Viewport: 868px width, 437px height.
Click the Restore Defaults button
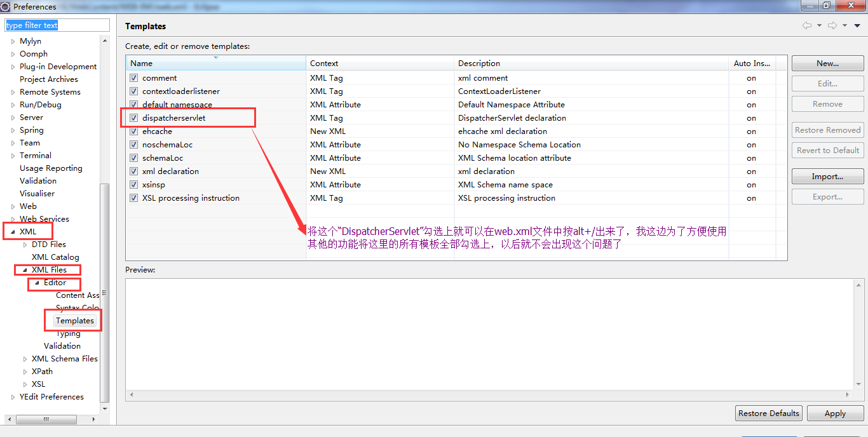769,413
